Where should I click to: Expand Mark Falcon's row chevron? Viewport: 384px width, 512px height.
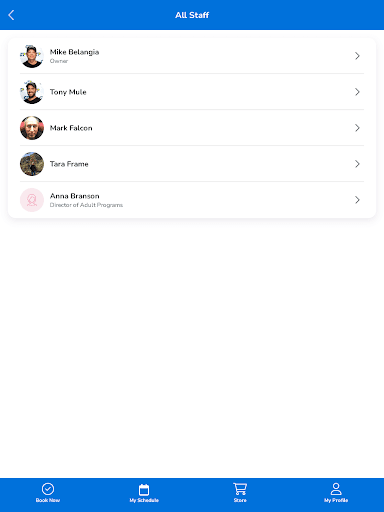[x=357, y=128]
